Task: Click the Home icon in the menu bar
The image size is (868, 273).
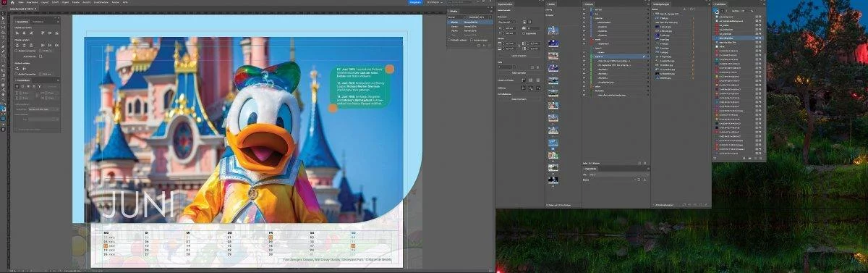Action: pos(12,2)
